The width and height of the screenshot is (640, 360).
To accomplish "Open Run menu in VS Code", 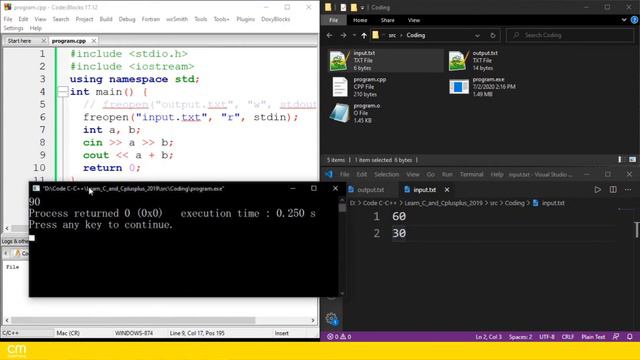I will pos(447,174).
